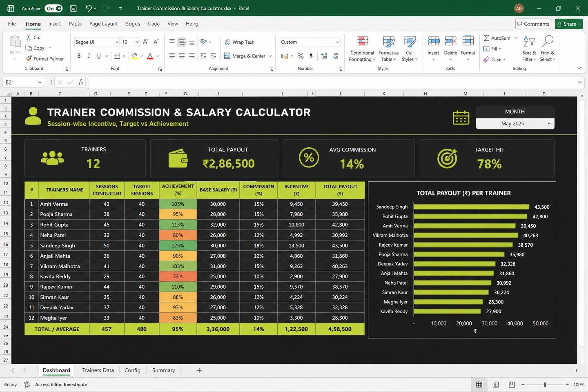Open the File menu
This screenshot has width=588, height=392.
[12, 24]
